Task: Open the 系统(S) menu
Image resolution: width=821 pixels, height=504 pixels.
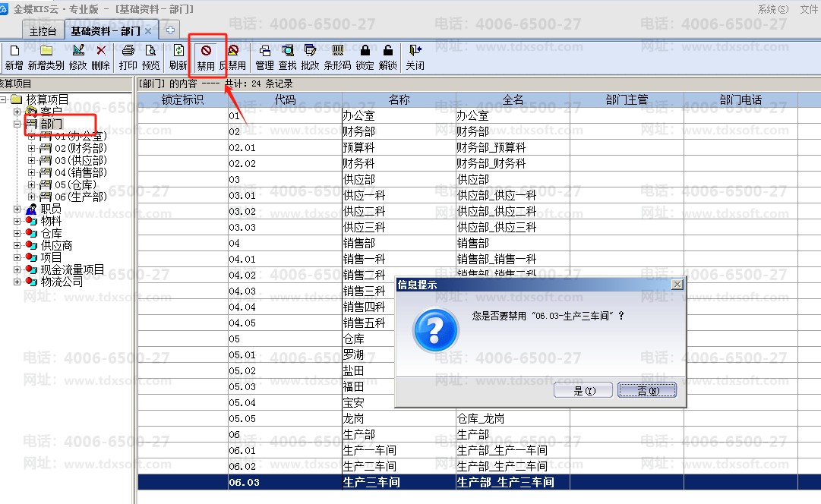Action: pyautogui.click(x=773, y=9)
